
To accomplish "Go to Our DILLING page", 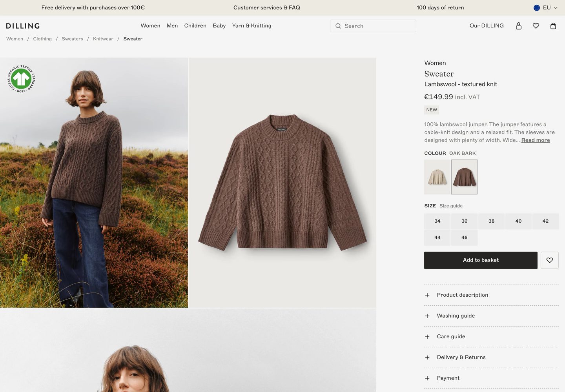I will (x=487, y=26).
